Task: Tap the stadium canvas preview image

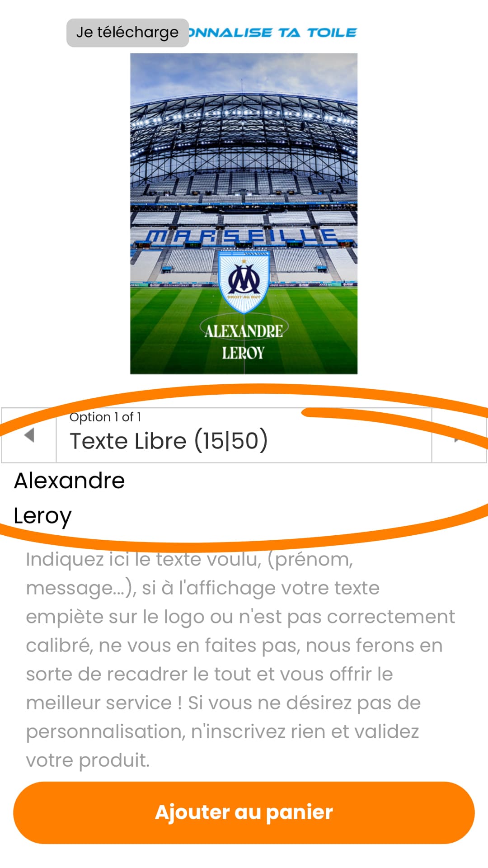Action: 244,213
